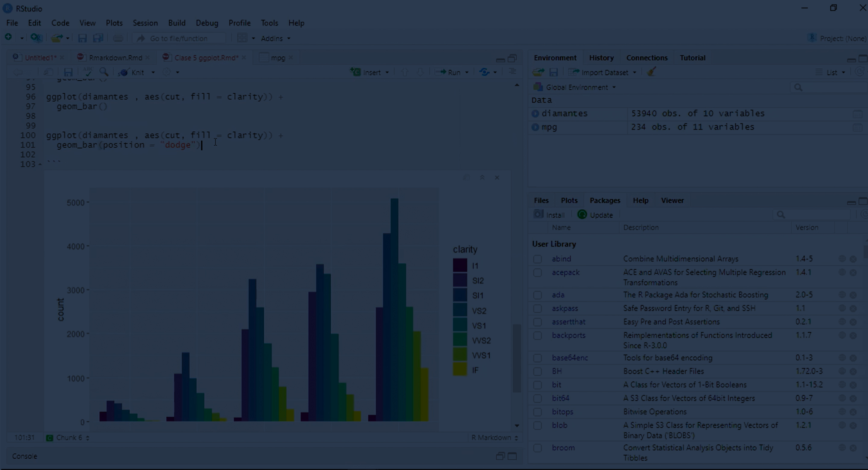The width and height of the screenshot is (868, 470).
Task: Maximize the Console pane icon
Action: coord(512,456)
